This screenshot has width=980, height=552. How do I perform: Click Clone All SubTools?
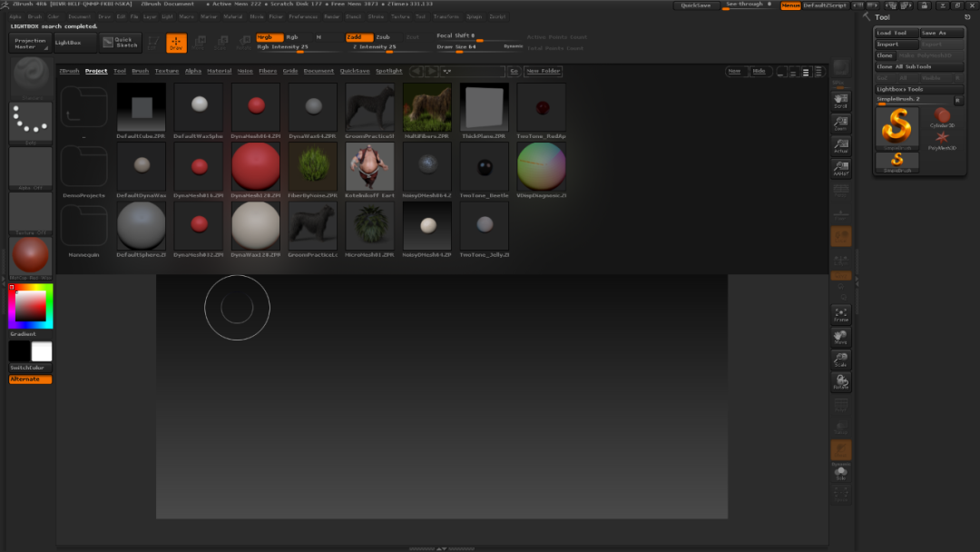[918, 67]
